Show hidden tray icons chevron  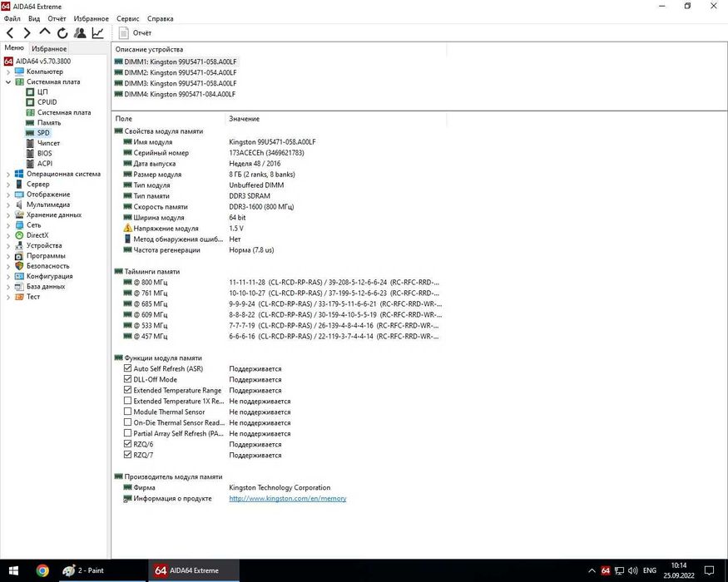[x=592, y=570]
